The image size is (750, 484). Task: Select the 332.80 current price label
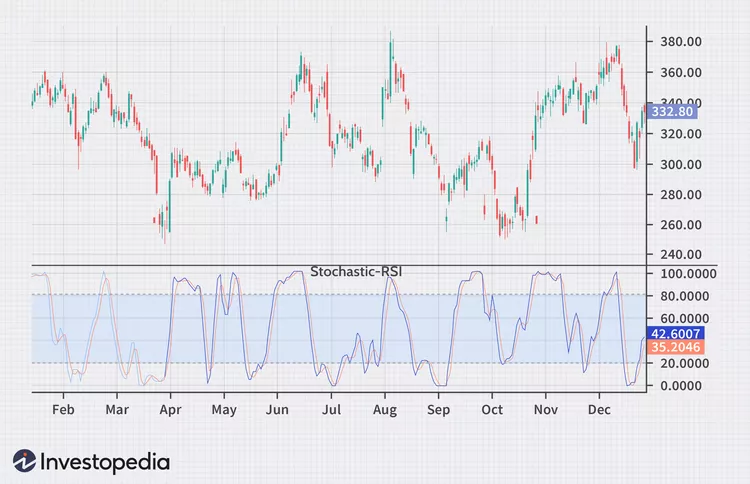coord(671,112)
